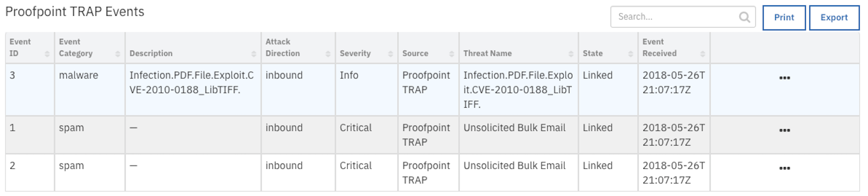The image size is (868, 196).
Task: Click the Threat Name column header
Action: click(487, 53)
